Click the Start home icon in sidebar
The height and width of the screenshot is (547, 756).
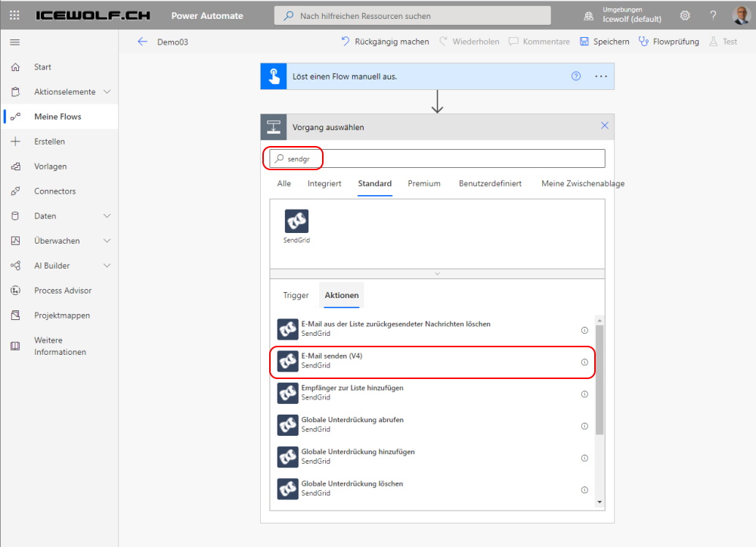(15, 67)
